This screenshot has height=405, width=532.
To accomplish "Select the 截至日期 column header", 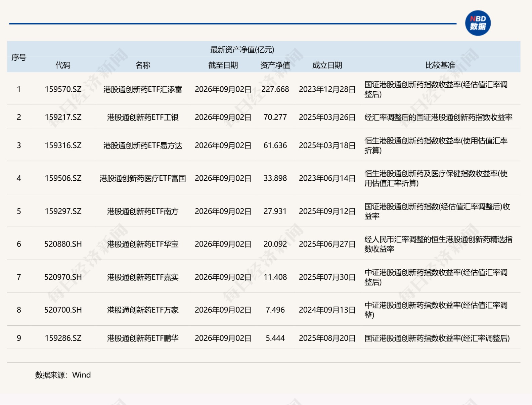I will 223,65.
